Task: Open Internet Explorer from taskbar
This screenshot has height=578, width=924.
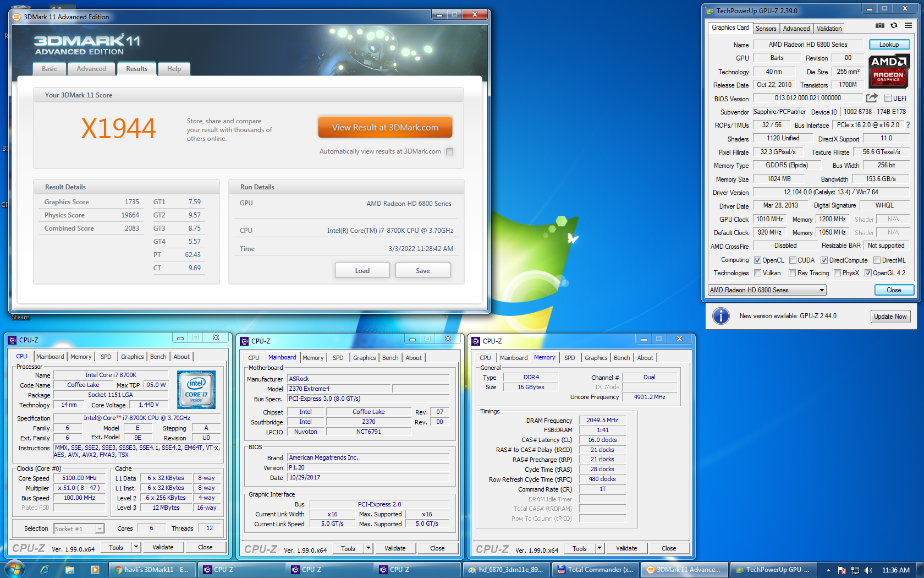Action: tap(45, 570)
